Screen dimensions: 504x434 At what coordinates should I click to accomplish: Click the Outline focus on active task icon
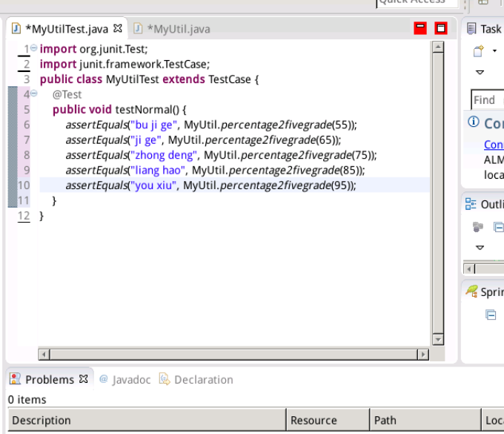click(x=478, y=227)
